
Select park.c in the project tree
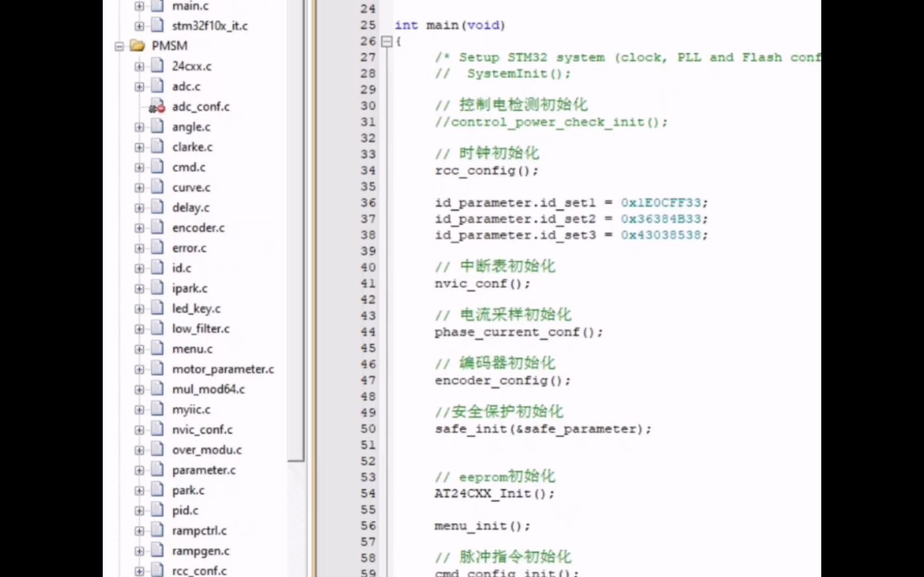tap(188, 490)
